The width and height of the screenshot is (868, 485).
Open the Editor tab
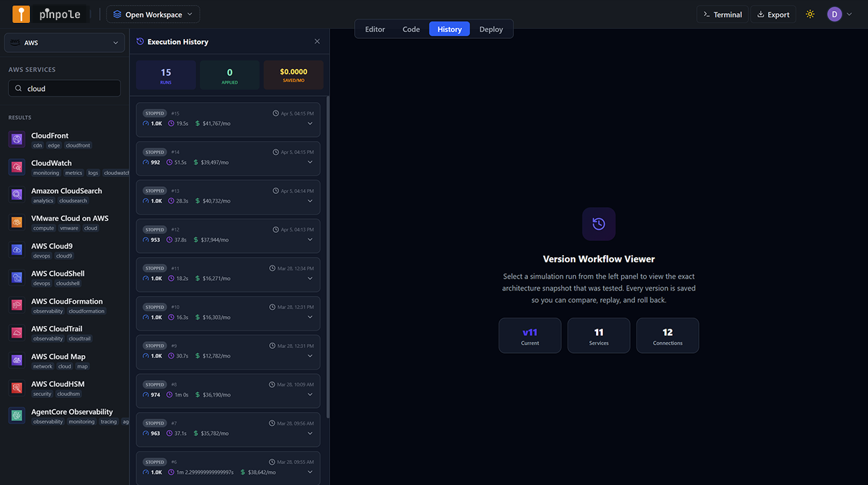pyautogui.click(x=374, y=28)
